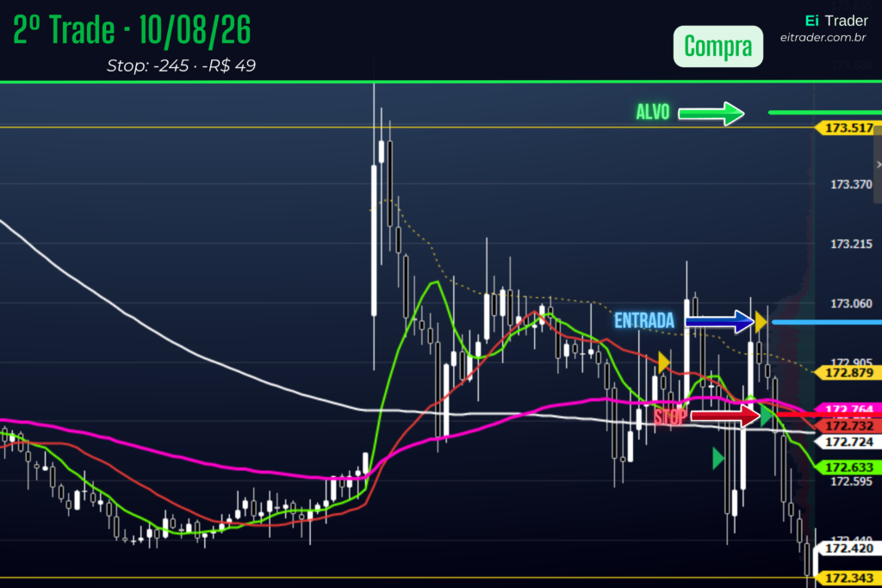Select the 172.633 green price label
The height and width of the screenshot is (588, 882).
848,467
